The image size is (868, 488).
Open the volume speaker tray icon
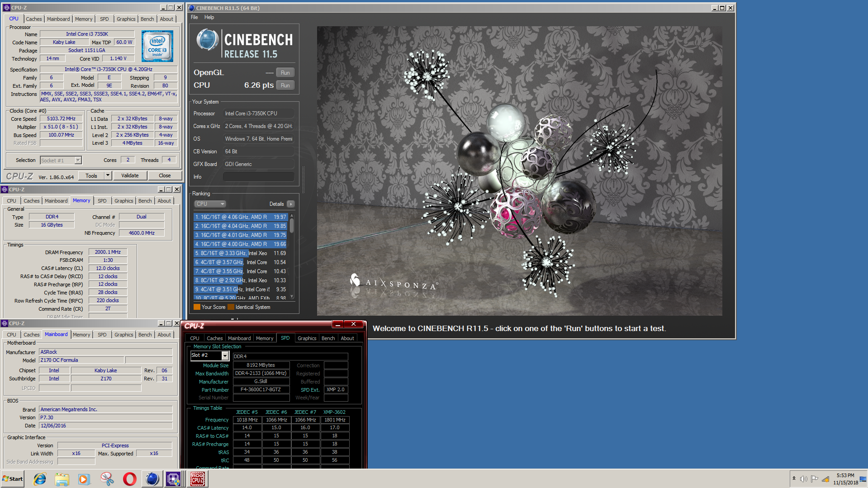(x=803, y=479)
